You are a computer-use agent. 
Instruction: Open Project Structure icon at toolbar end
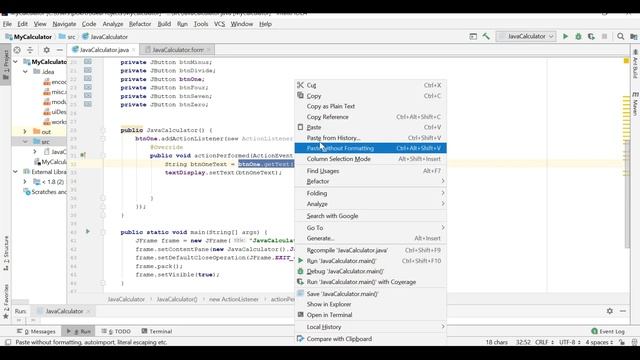pos(633,36)
